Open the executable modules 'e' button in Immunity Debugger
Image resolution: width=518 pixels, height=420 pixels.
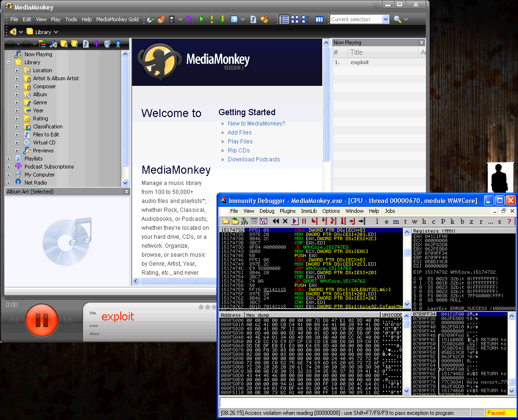click(x=386, y=221)
